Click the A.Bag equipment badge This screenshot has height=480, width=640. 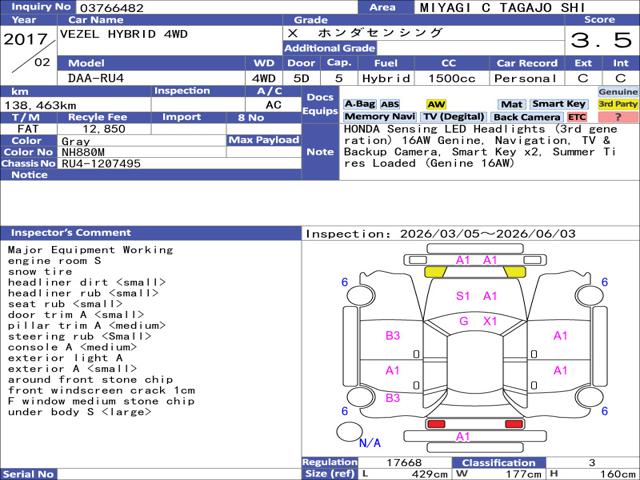click(360, 104)
